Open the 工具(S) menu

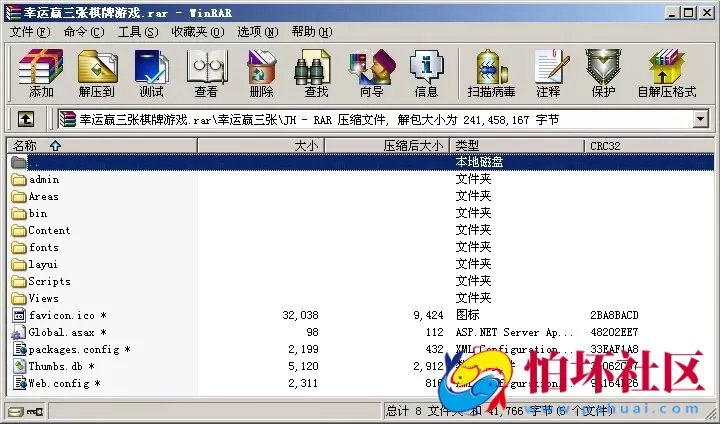pyautogui.click(x=138, y=32)
